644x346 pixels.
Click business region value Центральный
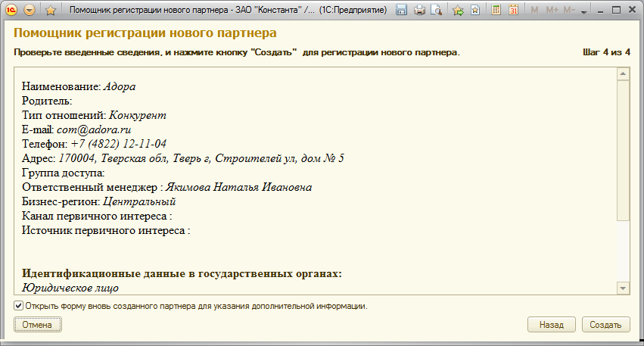(139, 201)
